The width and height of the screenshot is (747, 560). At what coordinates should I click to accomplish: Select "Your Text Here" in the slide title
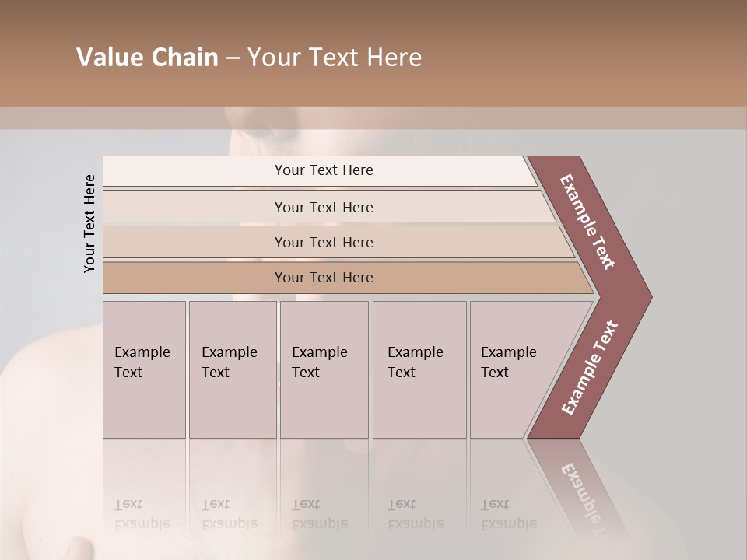335,58
